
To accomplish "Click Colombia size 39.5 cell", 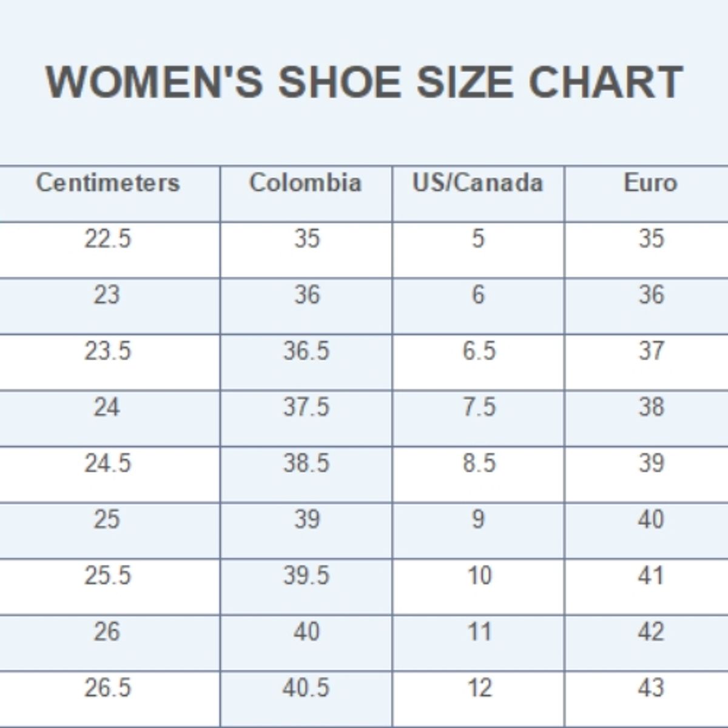I will tap(306, 576).
